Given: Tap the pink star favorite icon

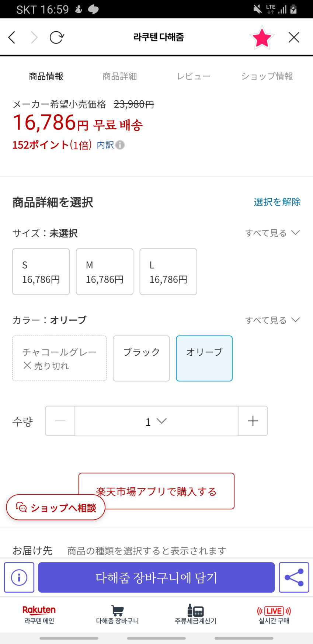Looking at the screenshot, I should coord(262,37).
